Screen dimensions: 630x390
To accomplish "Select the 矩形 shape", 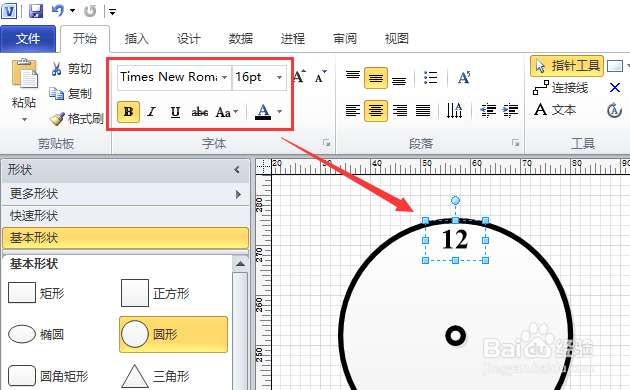I will [x=36, y=293].
